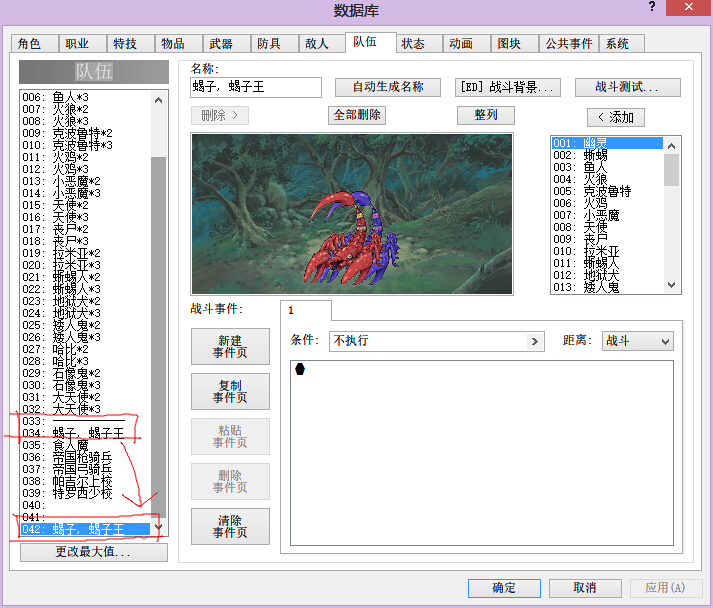Image resolution: width=713 pixels, height=608 pixels.
Task: Select enemy 004: 火狼
Action: tap(608, 179)
